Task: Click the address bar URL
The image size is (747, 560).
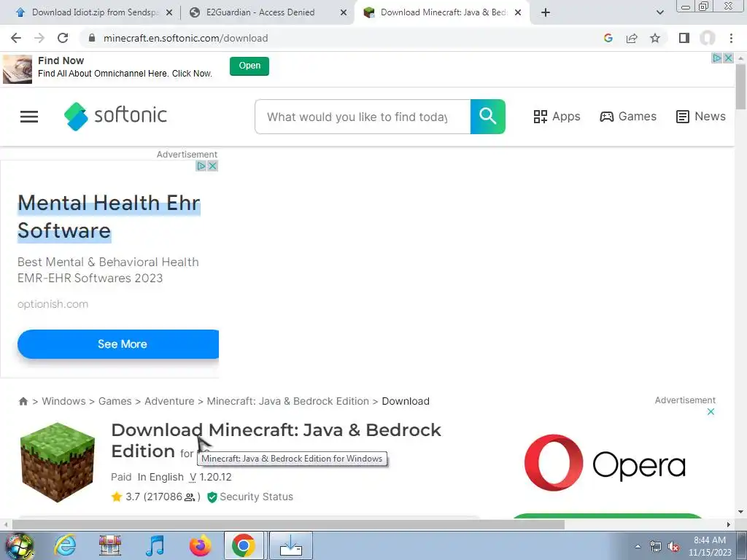Action: point(186,38)
